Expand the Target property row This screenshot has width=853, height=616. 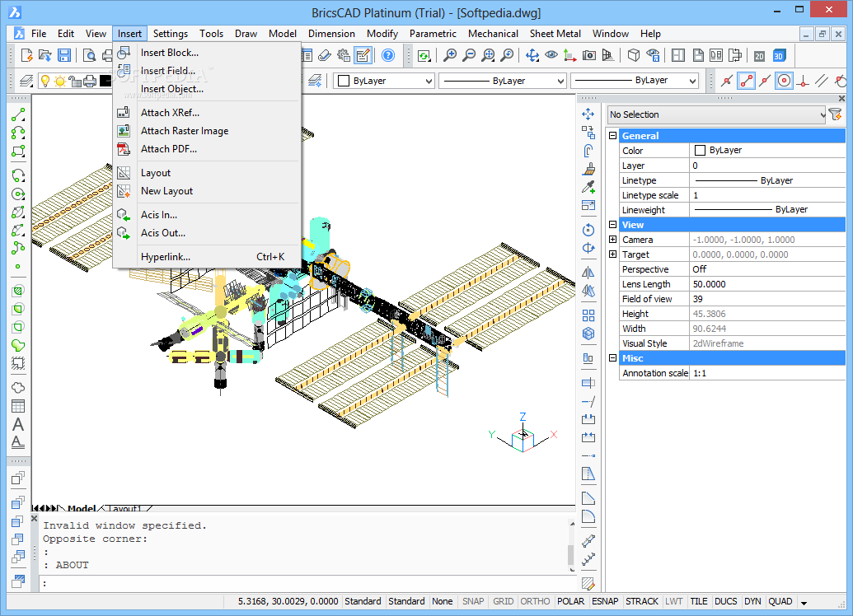pos(612,254)
